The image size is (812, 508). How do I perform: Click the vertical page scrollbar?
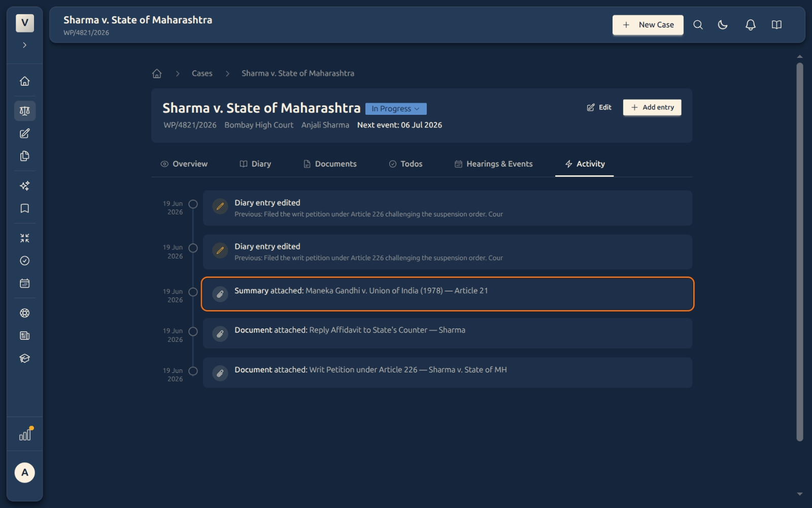800,252
